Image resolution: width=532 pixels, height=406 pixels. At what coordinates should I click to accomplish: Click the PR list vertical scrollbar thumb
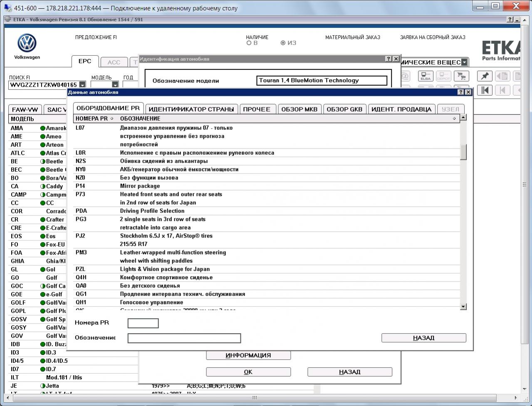pyautogui.click(x=463, y=152)
